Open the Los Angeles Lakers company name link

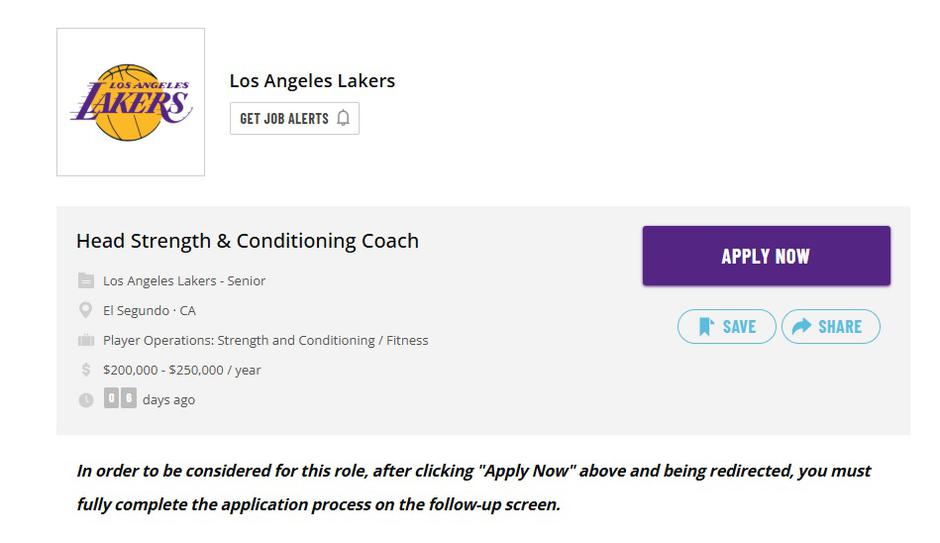(312, 81)
